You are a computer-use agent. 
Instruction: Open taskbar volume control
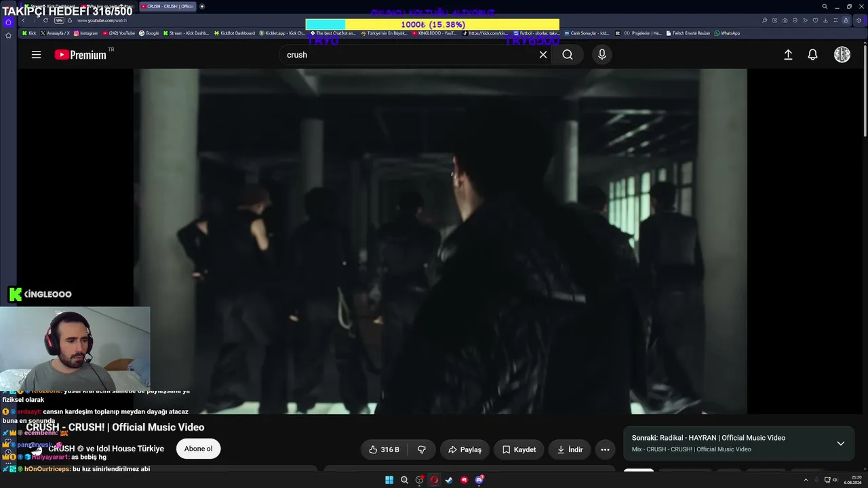point(835,480)
